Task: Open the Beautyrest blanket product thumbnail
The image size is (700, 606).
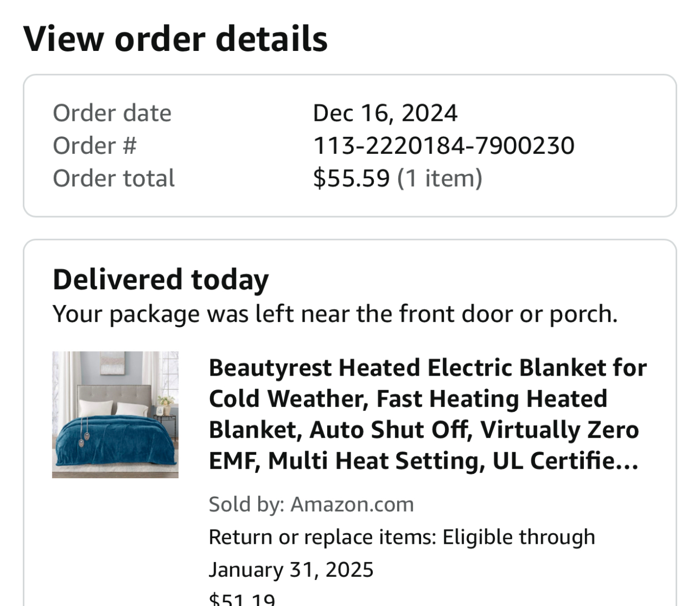Action: click(115, 414)
